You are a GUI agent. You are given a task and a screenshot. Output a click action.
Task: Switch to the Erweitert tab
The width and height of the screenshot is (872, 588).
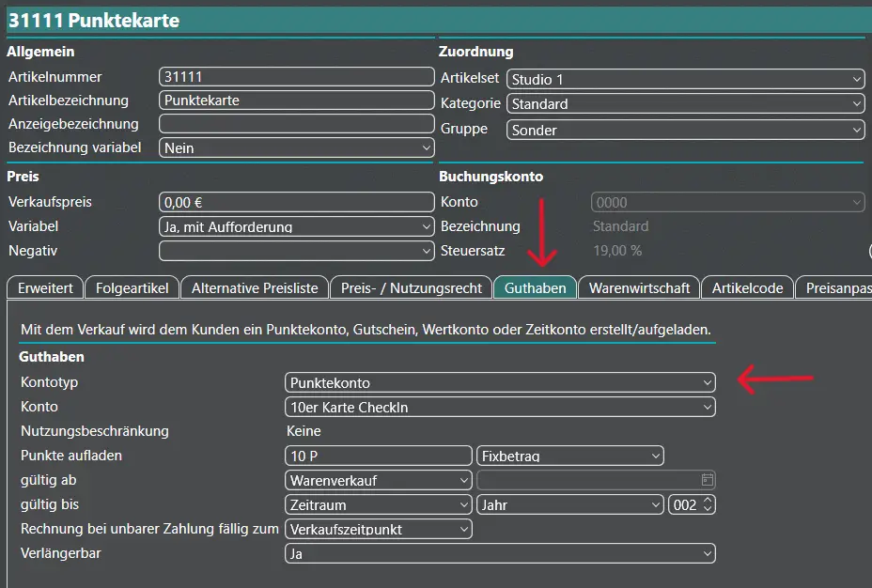[x=45, y=287]
